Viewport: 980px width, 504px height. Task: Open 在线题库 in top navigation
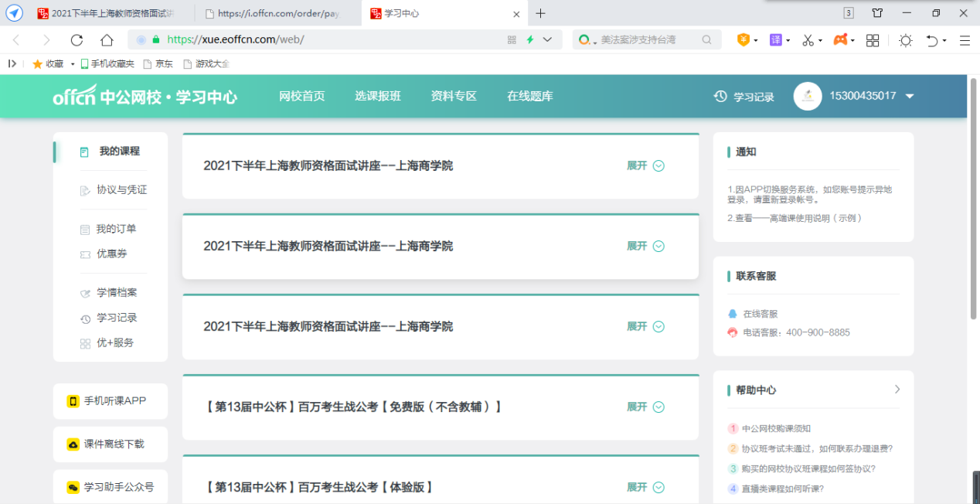(x=529, y=97)
